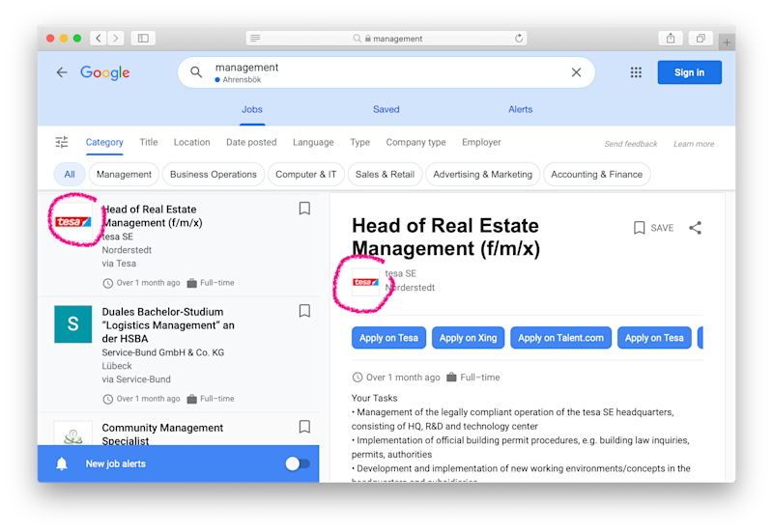Click the Ahrensbök location label

click(x=242, y=80)
